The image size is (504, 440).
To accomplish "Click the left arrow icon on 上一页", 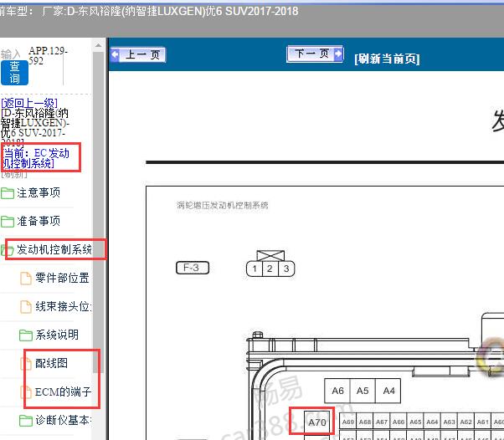I will point(115,54).
